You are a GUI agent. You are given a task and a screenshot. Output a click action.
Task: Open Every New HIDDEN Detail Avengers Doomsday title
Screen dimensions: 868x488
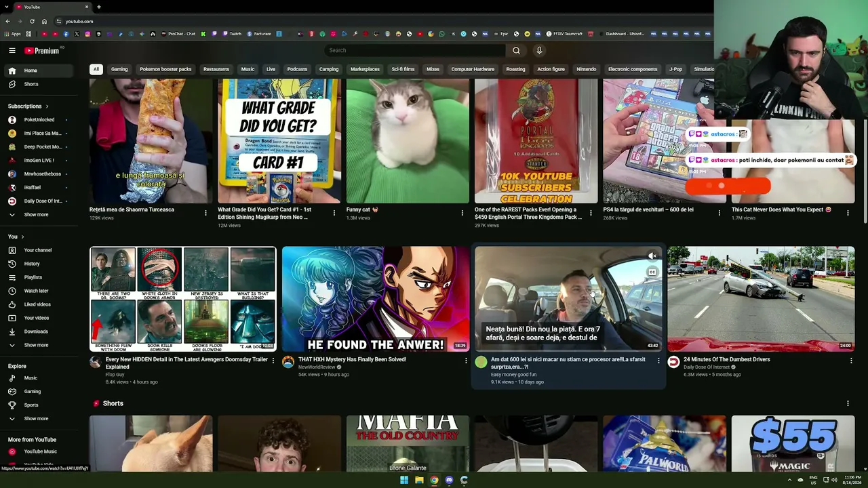[x=186, y=363]
